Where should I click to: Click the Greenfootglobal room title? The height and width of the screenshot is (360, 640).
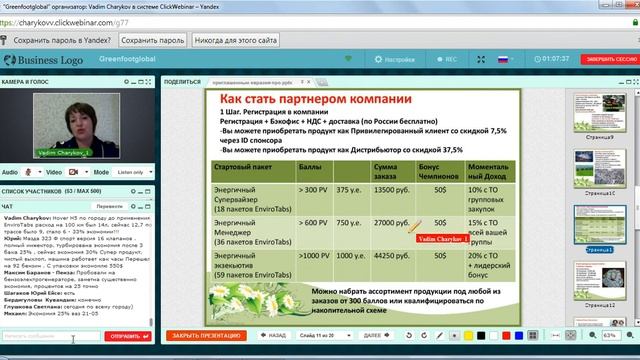[127, 59]
